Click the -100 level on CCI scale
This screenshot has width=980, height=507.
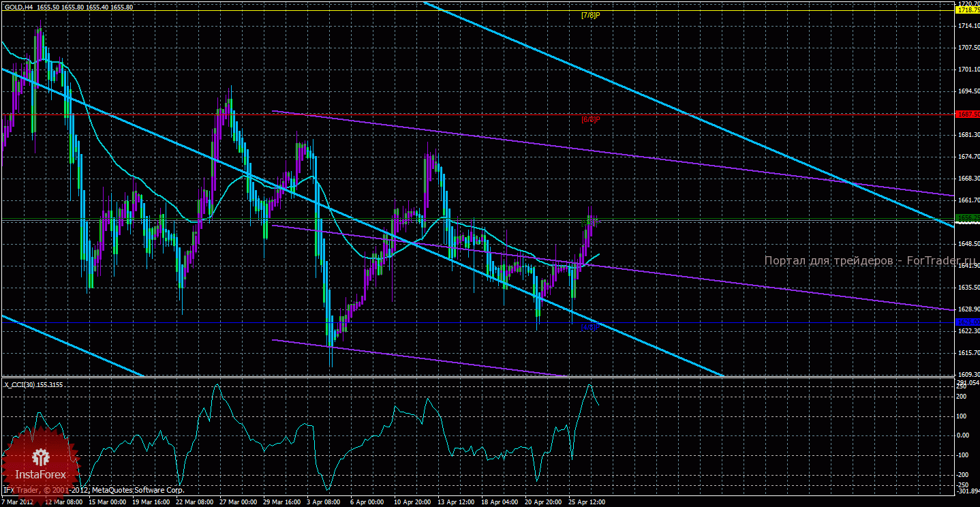pos(964,455)
